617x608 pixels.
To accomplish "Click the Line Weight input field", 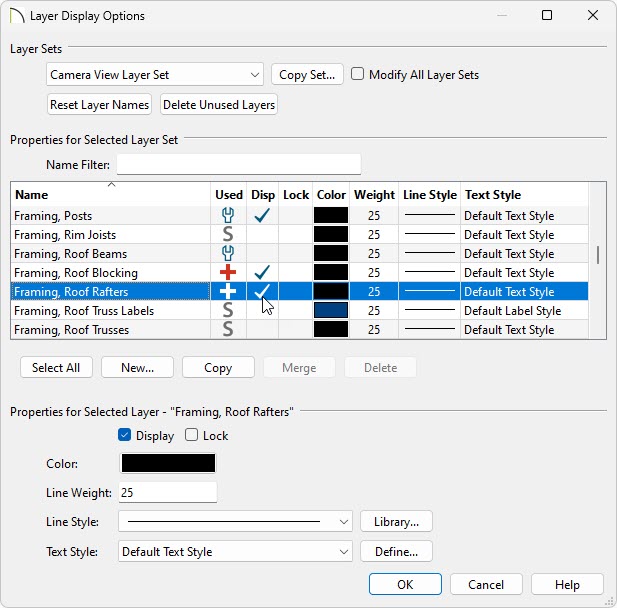I will pyautogui.click(x=168, y=492).
